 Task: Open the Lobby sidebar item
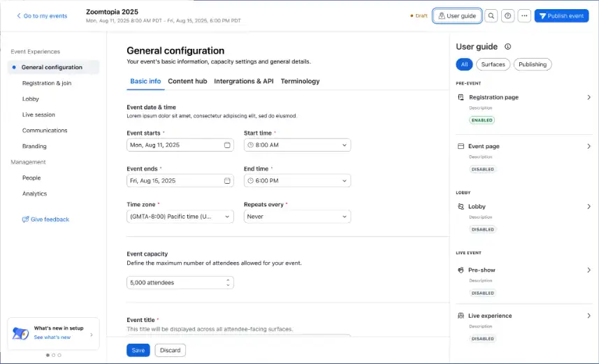click(x=31, y=99)
